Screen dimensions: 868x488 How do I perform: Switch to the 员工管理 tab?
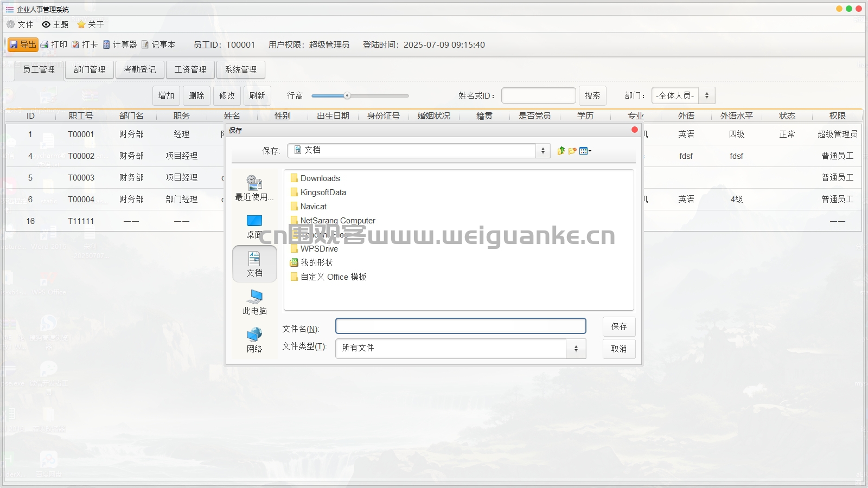[39, 69]
